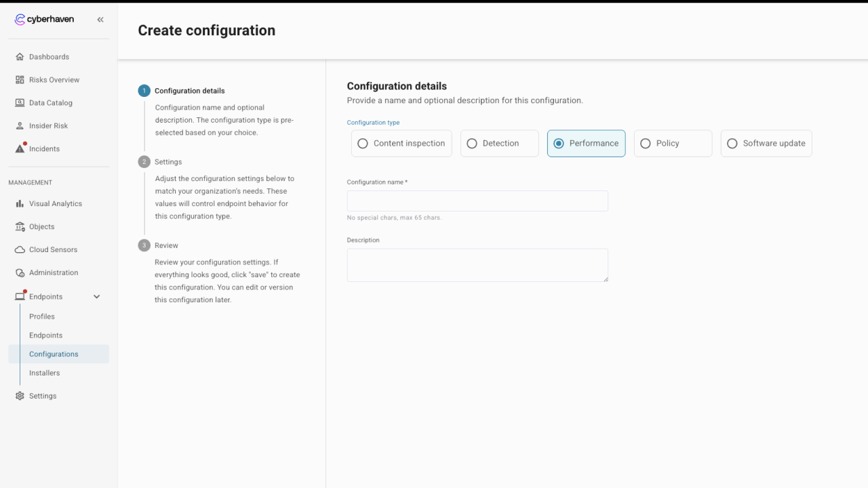Jump to the Review wizard step

tap(166, 245)
